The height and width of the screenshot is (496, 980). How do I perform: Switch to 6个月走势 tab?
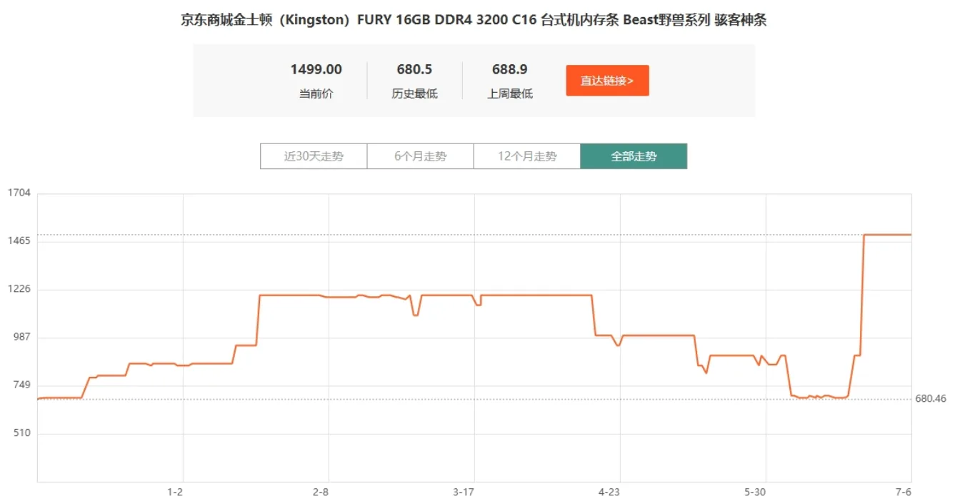[420, 156]
